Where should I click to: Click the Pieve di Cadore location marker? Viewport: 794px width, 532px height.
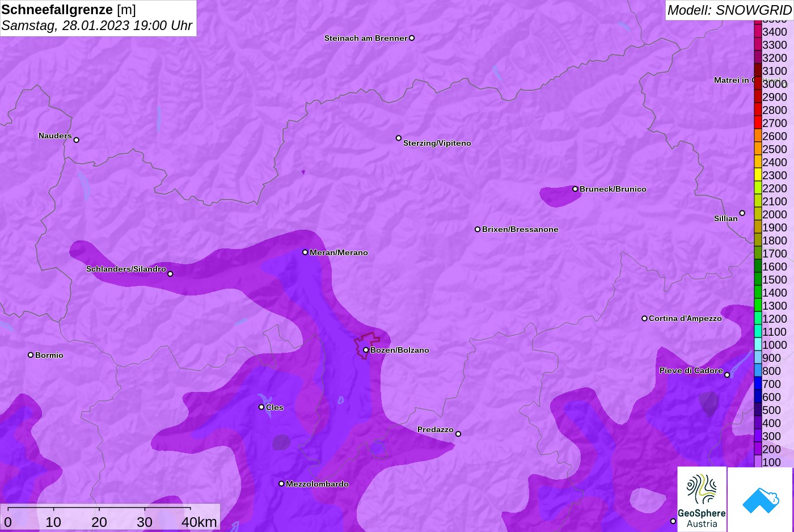[x=727, y=375]
